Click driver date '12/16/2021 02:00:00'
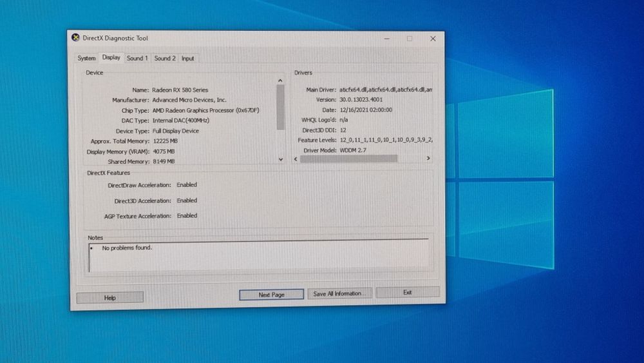This screenshot has width=644, height=363. (x=366, y=110)
